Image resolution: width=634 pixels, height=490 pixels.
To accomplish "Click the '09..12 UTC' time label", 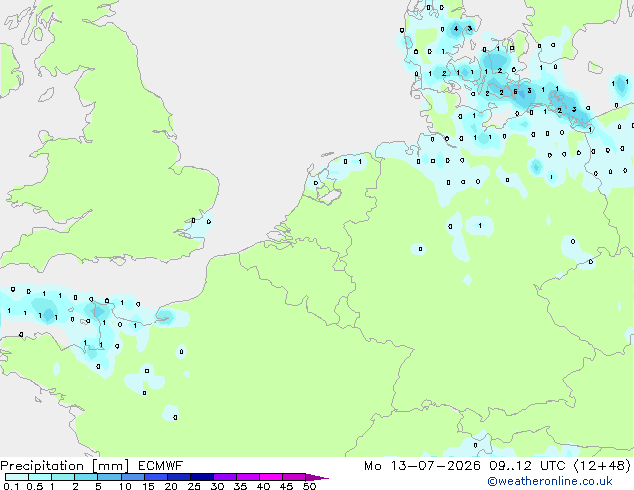I will tap(527, 466).
